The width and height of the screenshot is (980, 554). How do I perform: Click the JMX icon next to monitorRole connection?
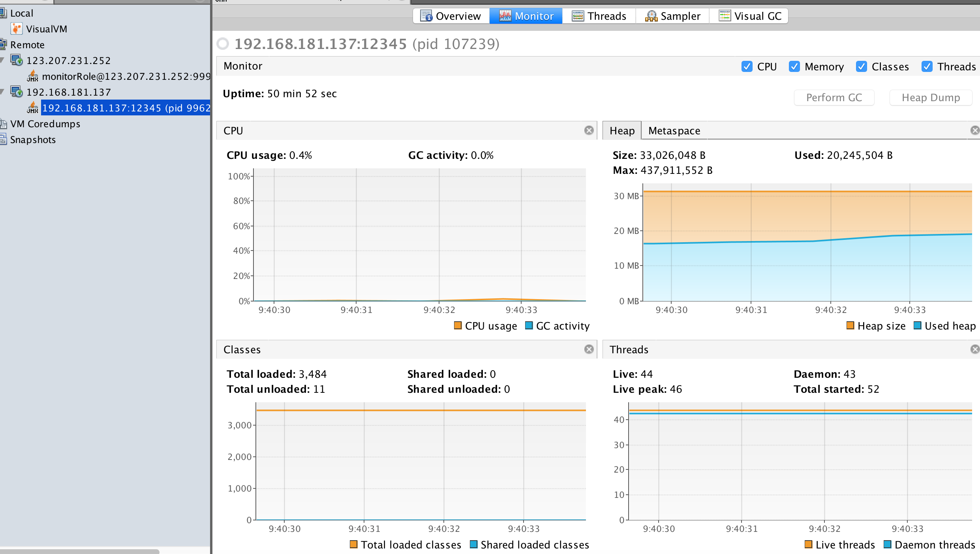[32, 76]
